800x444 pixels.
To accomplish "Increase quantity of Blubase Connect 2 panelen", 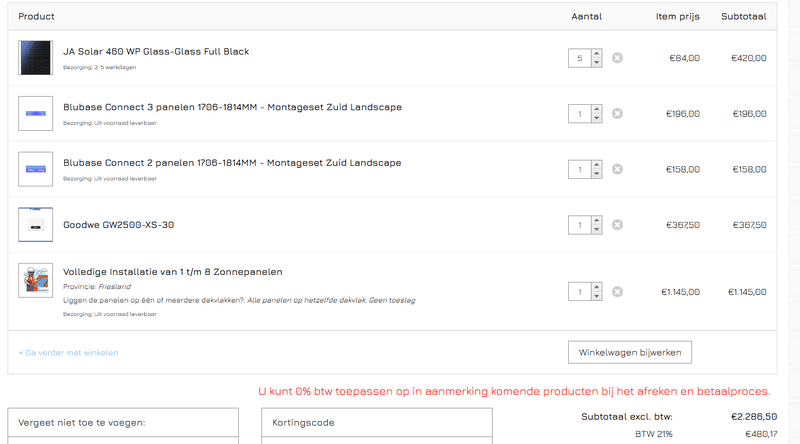I will pyautogui.click(x=596, y=165).
